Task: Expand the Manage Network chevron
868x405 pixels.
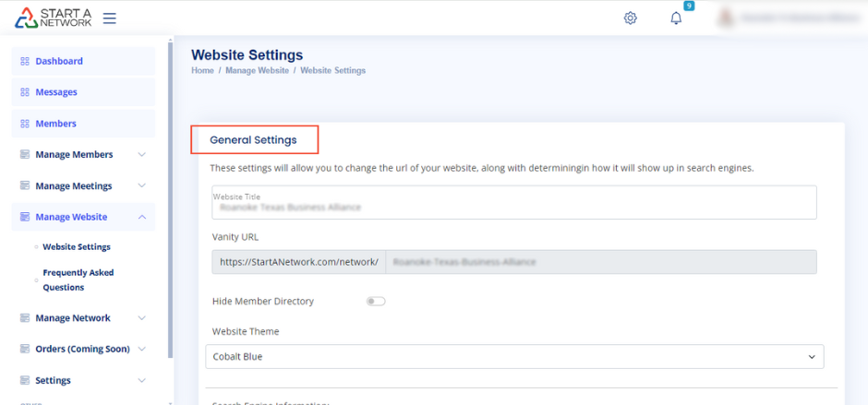Action: (x=141, y=318)
